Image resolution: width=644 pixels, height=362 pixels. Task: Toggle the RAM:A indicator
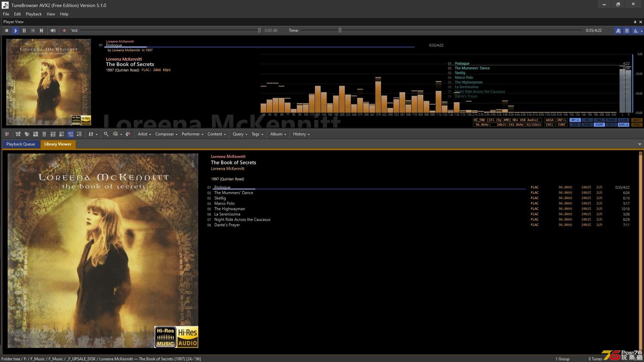[x=623, y=125]
